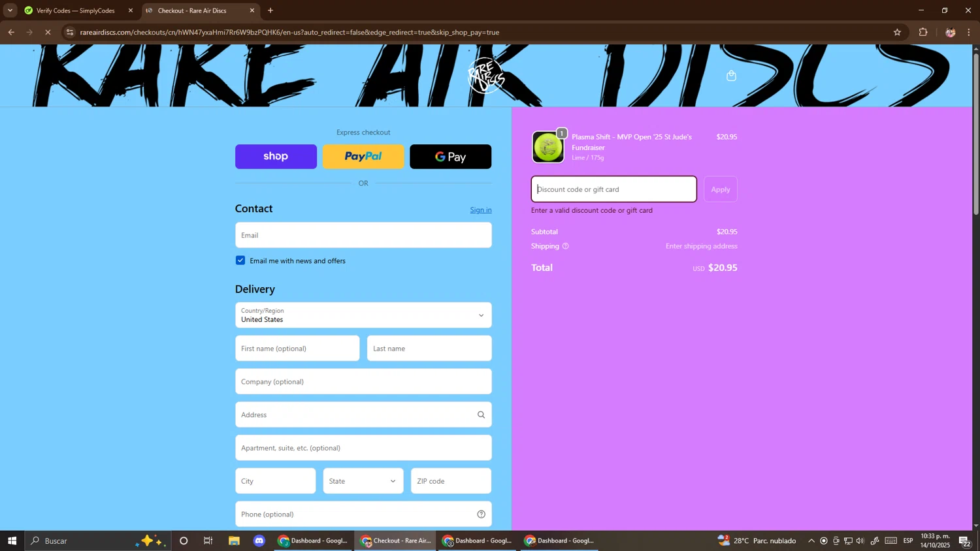
Task: Focus the Email input field
Action: tap(363, 235)
